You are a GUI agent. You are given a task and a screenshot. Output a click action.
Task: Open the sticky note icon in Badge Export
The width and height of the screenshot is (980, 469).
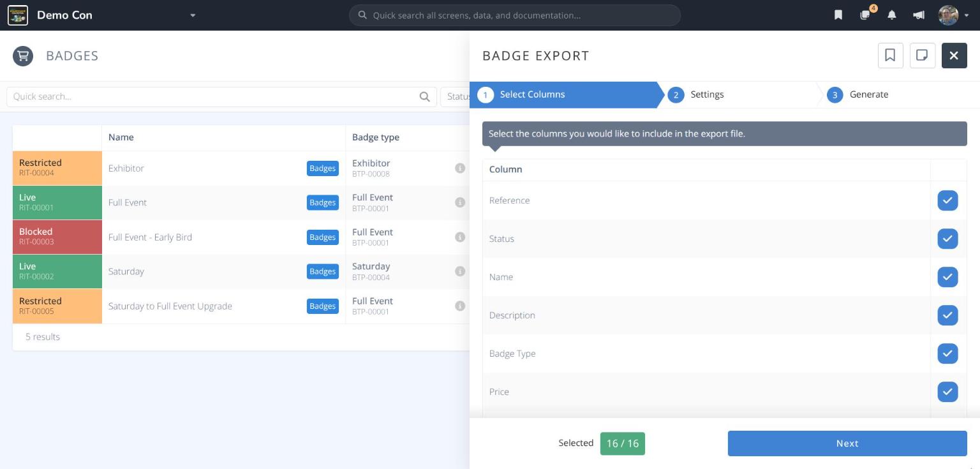(922, 56)
